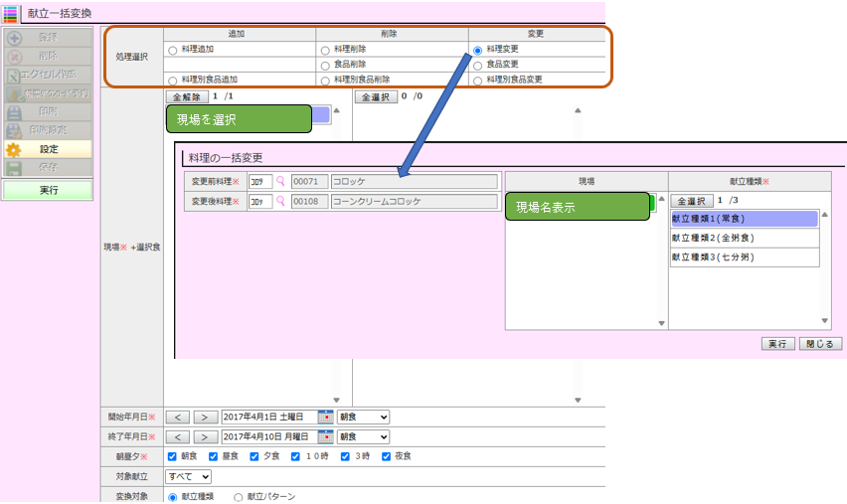Open the 開始年月日 meal dropdown showing 朝食

click(363, 417)
